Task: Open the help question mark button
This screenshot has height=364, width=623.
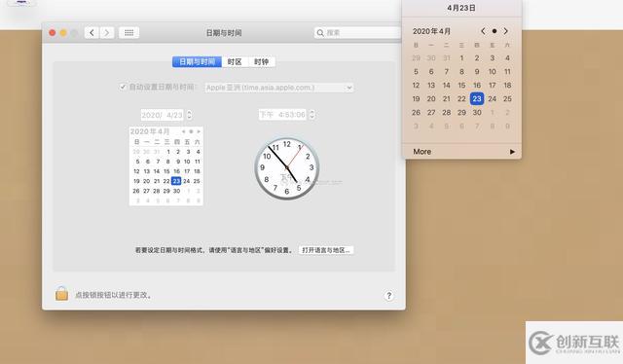Action: coord(389,296)
